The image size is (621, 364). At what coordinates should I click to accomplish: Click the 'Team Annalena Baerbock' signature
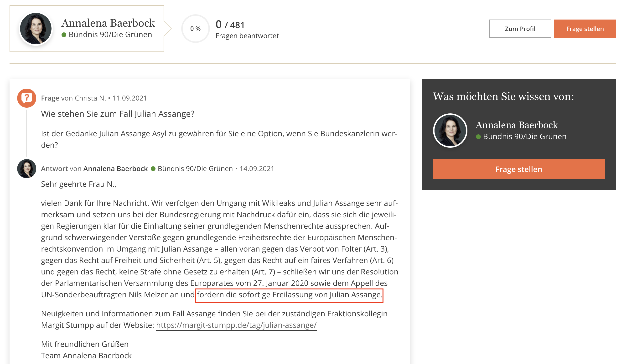tap(86, 356)
